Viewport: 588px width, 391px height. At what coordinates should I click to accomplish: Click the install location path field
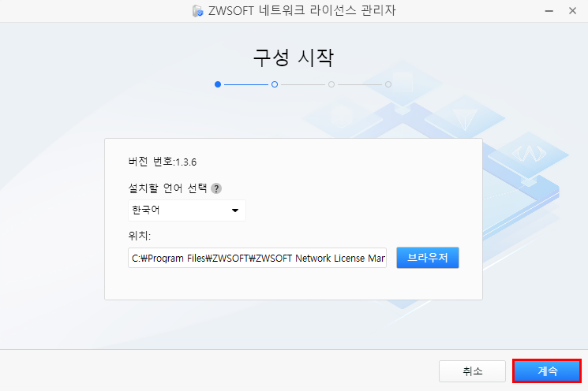[x=257, y=258]
